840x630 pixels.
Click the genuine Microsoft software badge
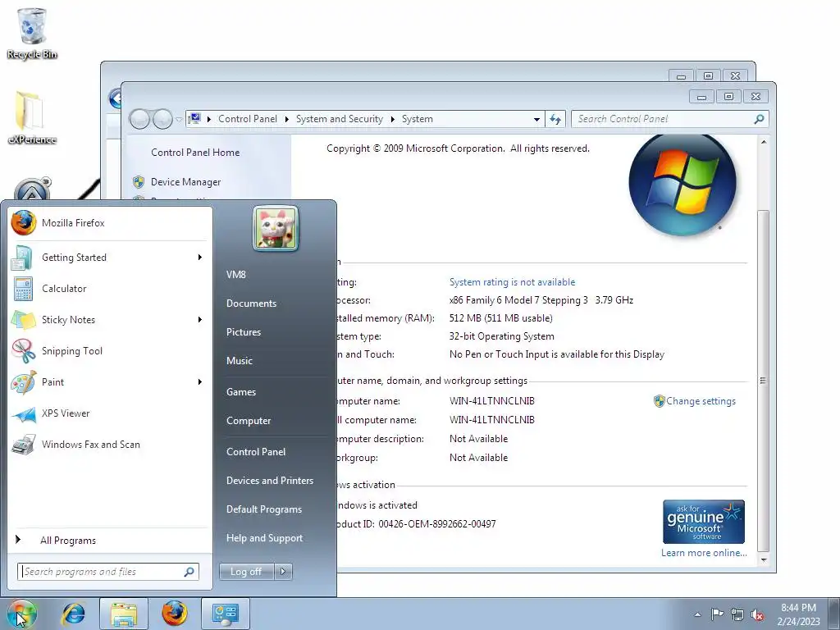[x=703, y=522]
